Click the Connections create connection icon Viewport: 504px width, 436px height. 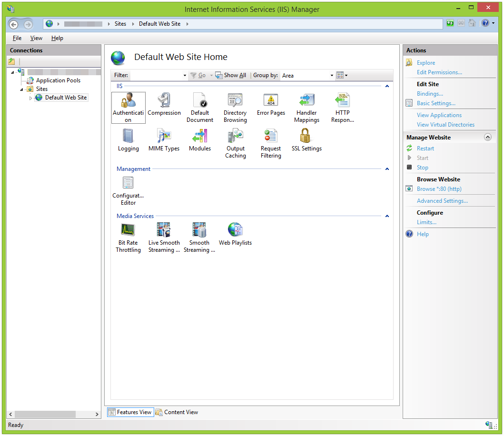point(12,61)
